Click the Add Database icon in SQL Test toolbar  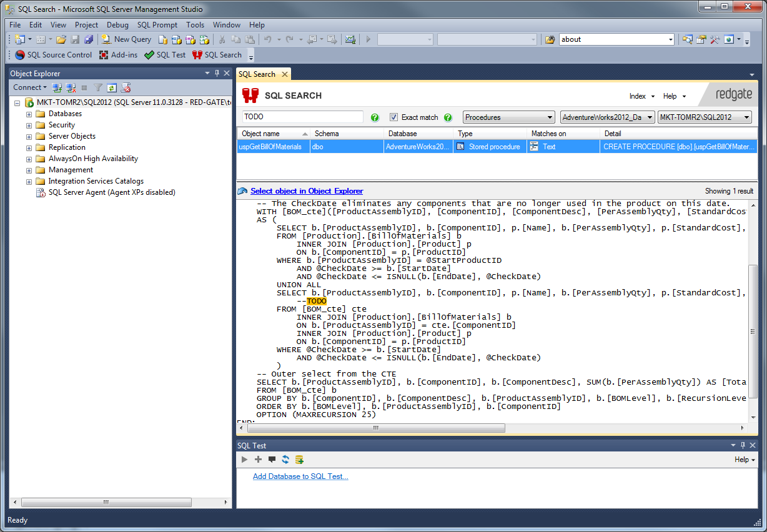299,460
